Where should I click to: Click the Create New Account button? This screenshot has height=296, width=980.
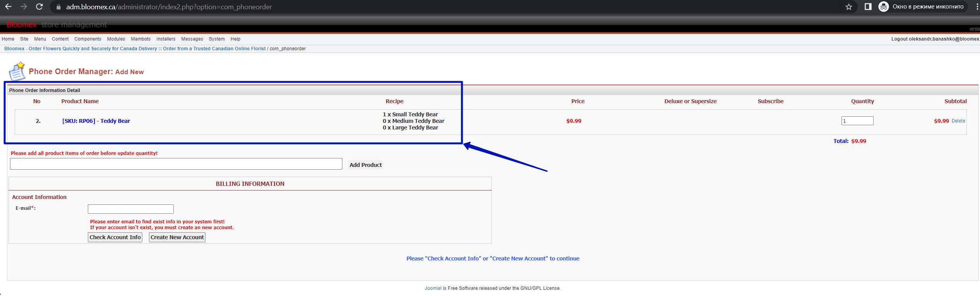[x=177, y=237]
